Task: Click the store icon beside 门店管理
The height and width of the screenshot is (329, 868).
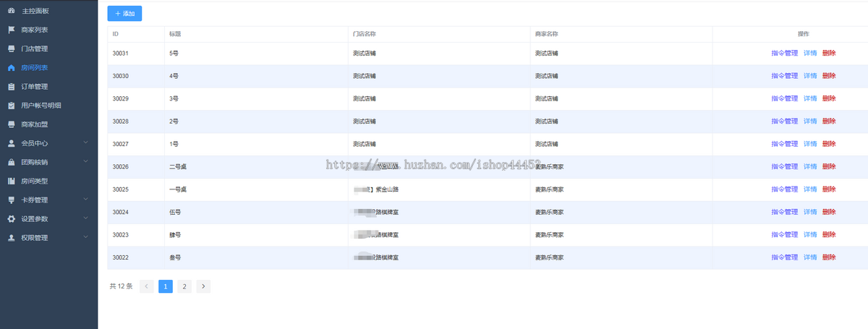Action: tap(11, 48)
